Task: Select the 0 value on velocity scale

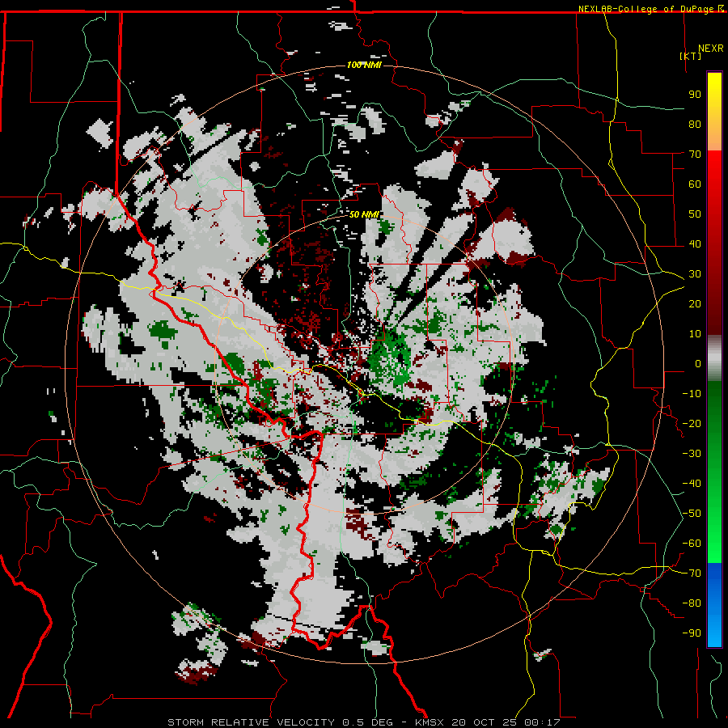Action: click(698, 364)
